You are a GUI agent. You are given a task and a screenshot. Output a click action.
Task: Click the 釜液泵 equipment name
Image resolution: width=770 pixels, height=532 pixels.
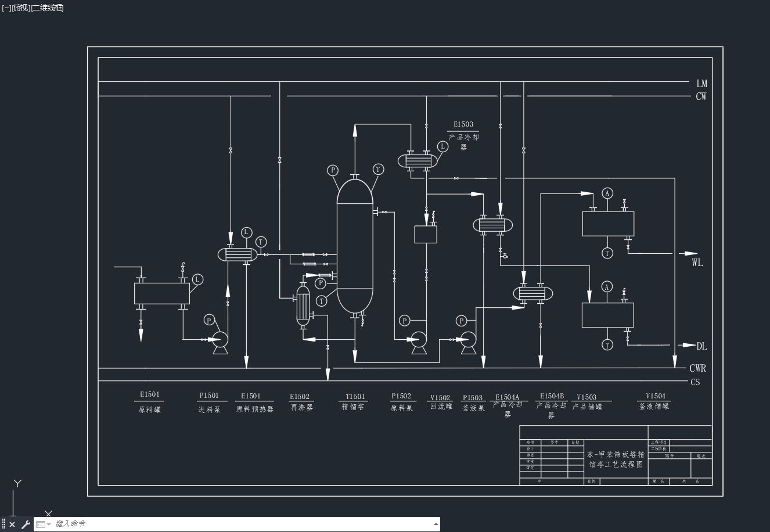click(473, 408)
